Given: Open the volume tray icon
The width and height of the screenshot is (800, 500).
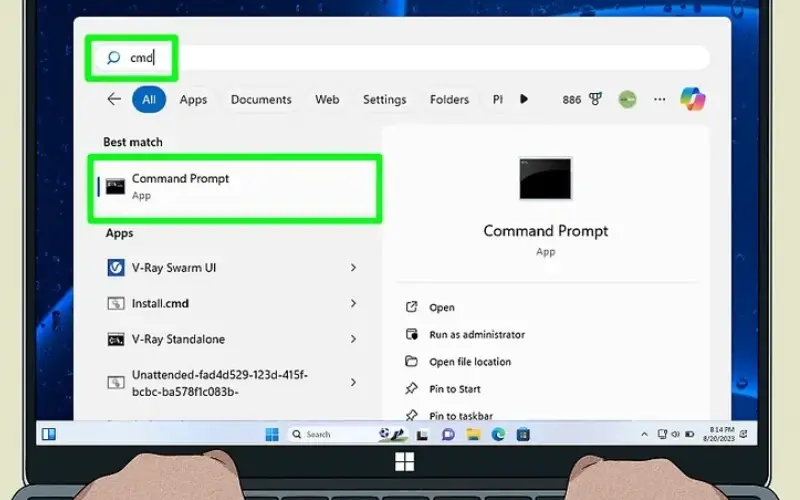Looking at the screenshot, I should 676,434.
